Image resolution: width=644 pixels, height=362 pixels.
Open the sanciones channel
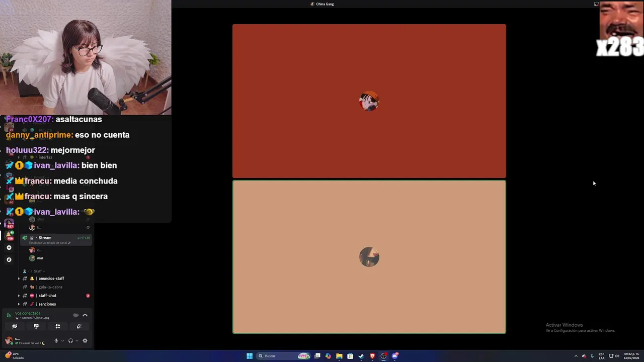(x=47, y=304)
